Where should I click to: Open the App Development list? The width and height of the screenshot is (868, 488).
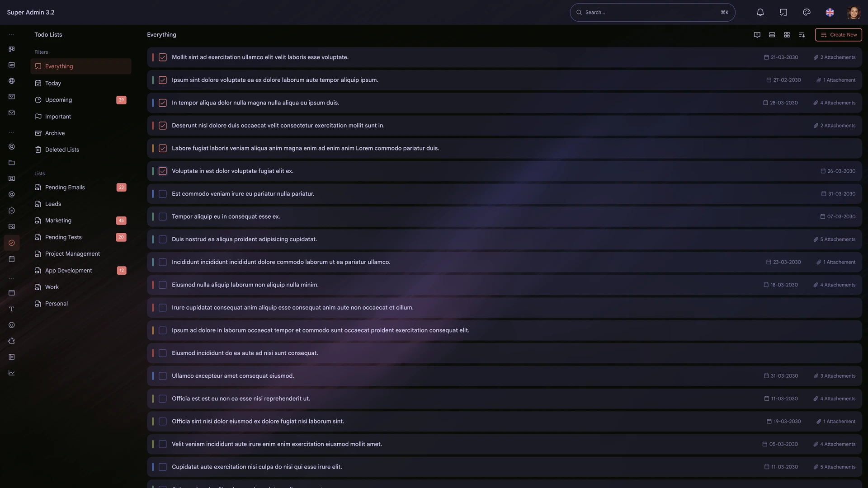(81, 271)
